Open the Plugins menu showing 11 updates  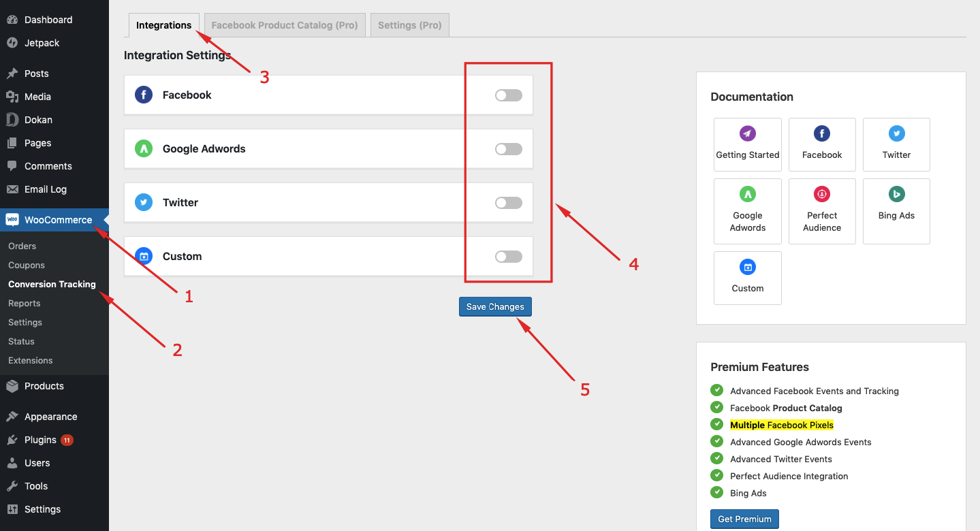(37, 439)
